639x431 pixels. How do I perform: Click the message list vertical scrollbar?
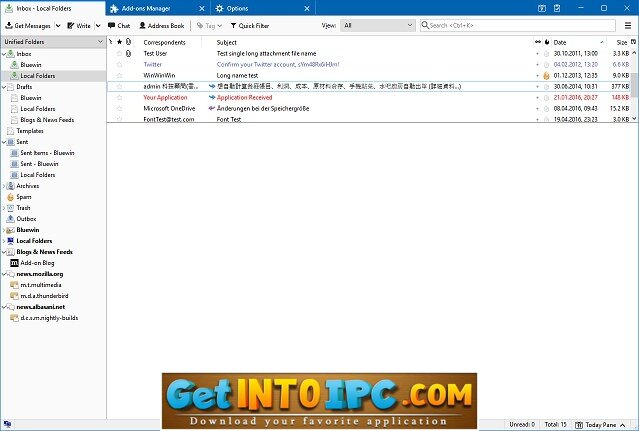tap(634, 86)
